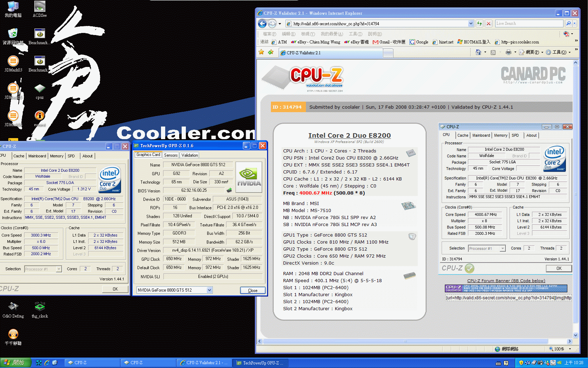Screen dimensions: 588x368
Task: Click the IE vertical scrollbar down arrow
Action: [x=575, y=335]
